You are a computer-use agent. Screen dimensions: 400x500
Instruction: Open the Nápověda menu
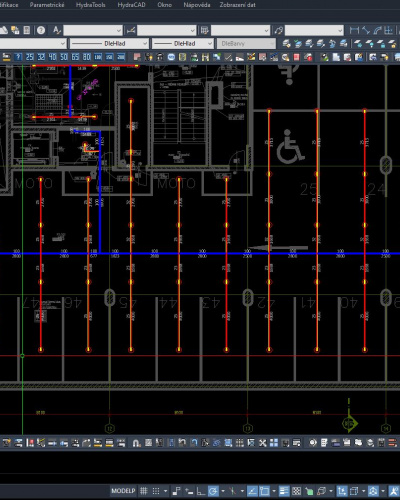coord(197,5)
